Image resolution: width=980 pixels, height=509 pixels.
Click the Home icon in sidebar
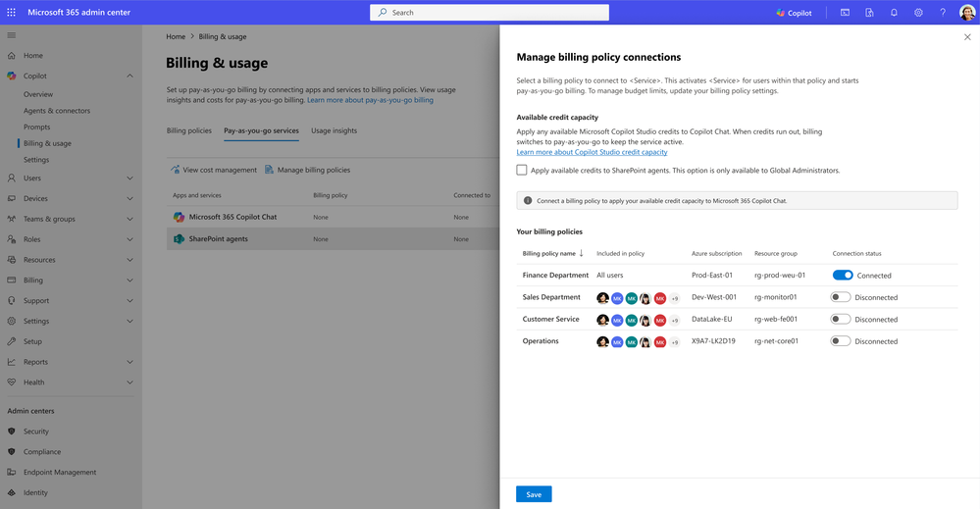[11, 56]
